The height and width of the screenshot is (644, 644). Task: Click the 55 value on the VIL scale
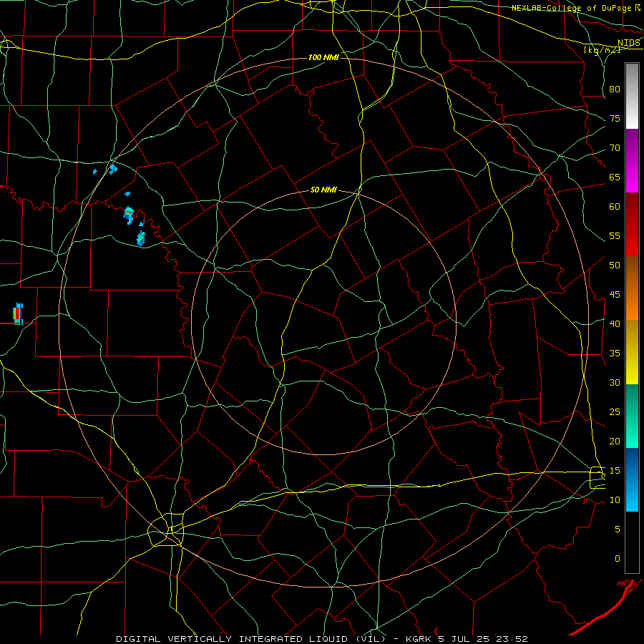pyautogui.click(x=615, y=235)
